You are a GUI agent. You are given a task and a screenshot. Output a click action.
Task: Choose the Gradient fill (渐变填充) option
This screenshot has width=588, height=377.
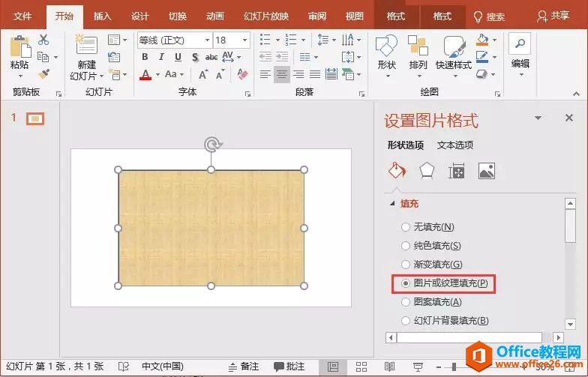[x=406, y=265]
